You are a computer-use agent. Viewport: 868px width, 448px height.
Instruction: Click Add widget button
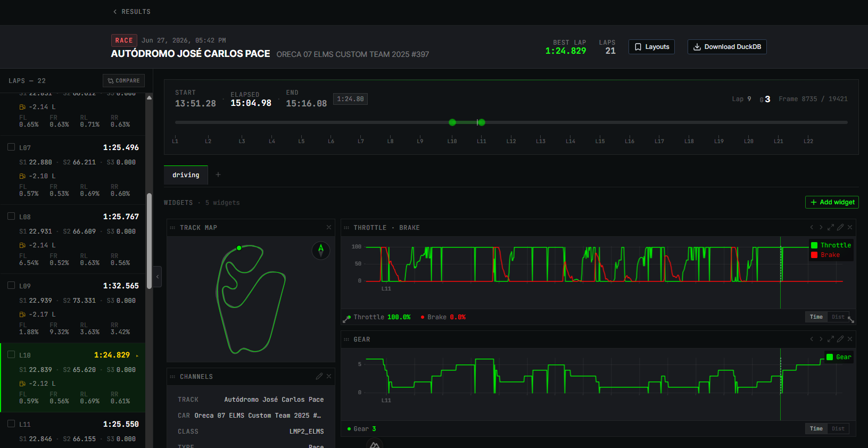point(832,202)
